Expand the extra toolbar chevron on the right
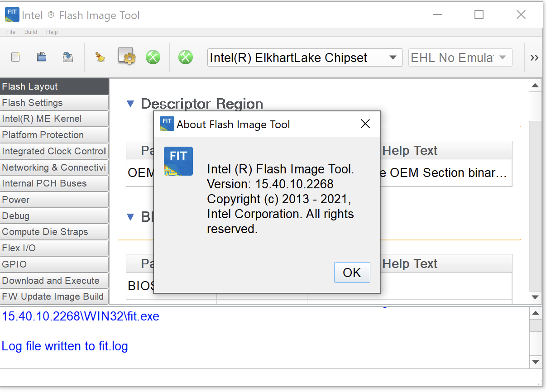Image resolution: width=546 pixels, height=392 pixels. tap(535, 57)
